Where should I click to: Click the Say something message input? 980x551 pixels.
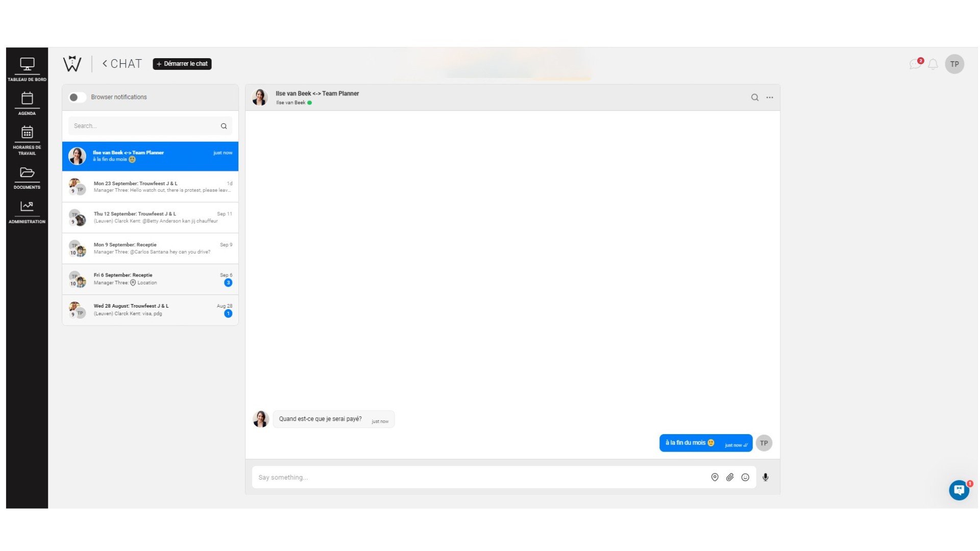point(475,478)
